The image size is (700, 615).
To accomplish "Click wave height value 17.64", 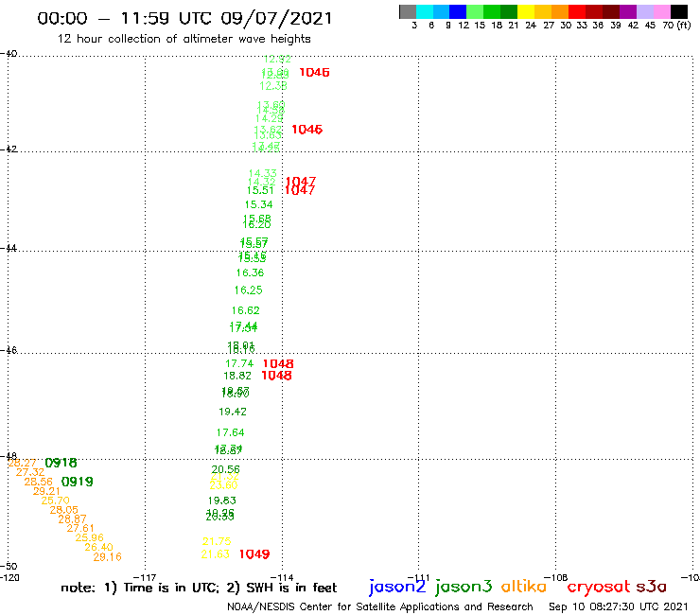I will coord(231,432).
